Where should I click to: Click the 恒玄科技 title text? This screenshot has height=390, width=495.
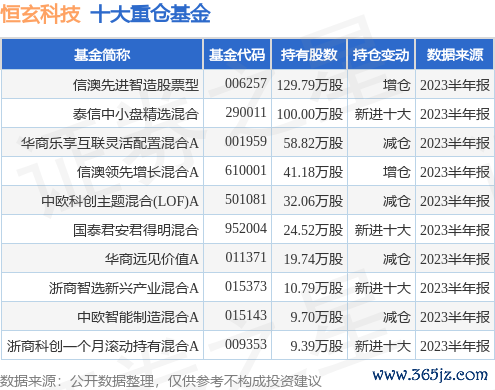pyautogui.click(x=40, y=14)
